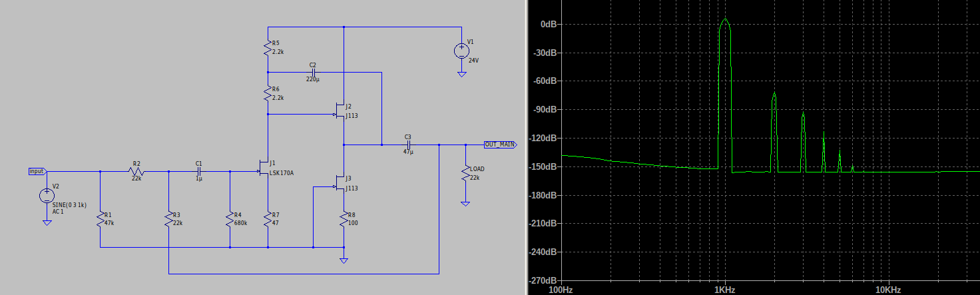The image size is (980, 295).
Task: Click the OUT_MAIN net label
Action: pyautogui.click(x=500, y=145)
